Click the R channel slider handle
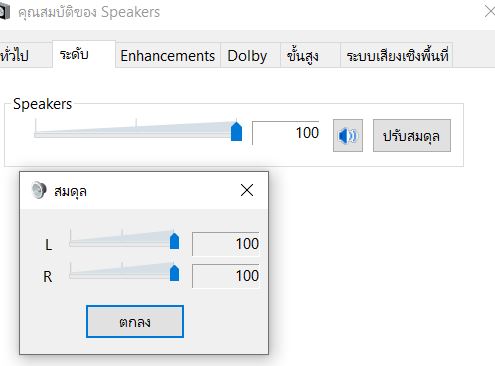Viewport: 495px width, 366px height. pos(174,273)
